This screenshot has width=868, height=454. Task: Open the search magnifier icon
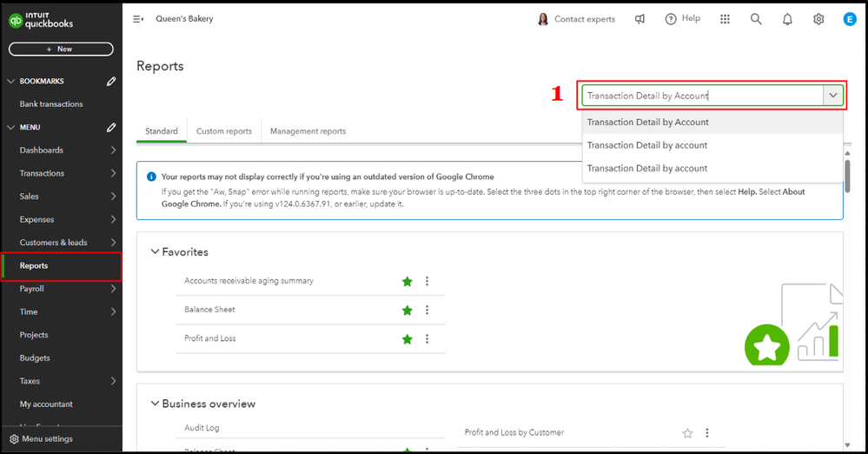tap(756, 19)
